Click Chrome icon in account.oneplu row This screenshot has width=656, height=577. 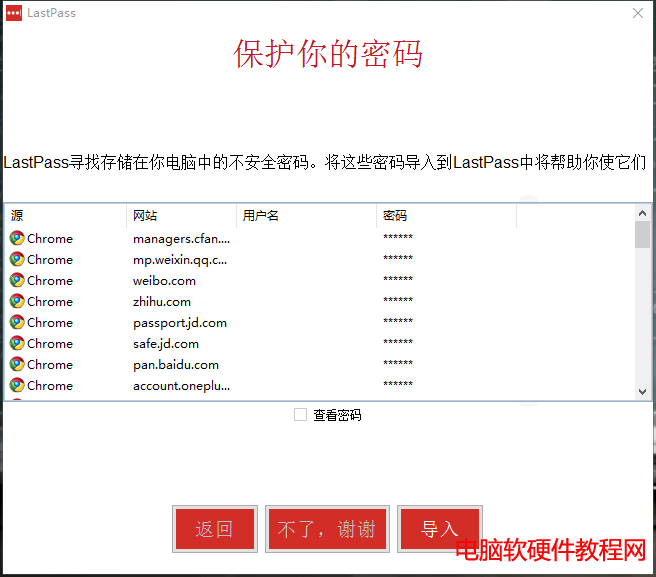(17, 385)
